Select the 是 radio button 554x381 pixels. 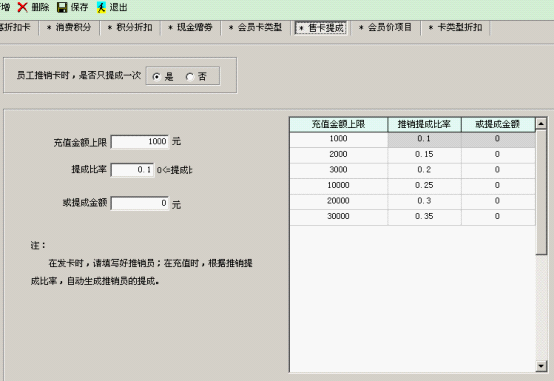(156, 76)
